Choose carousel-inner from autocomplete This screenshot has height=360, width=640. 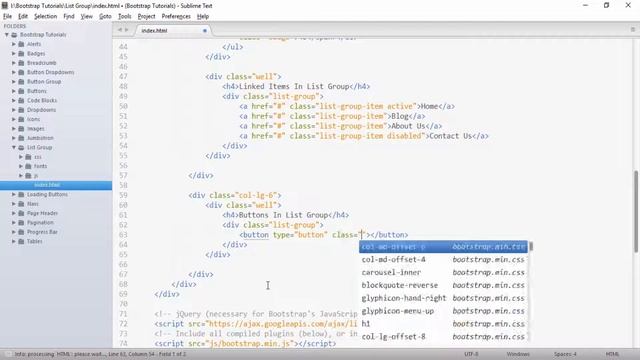tap(443, 273)
